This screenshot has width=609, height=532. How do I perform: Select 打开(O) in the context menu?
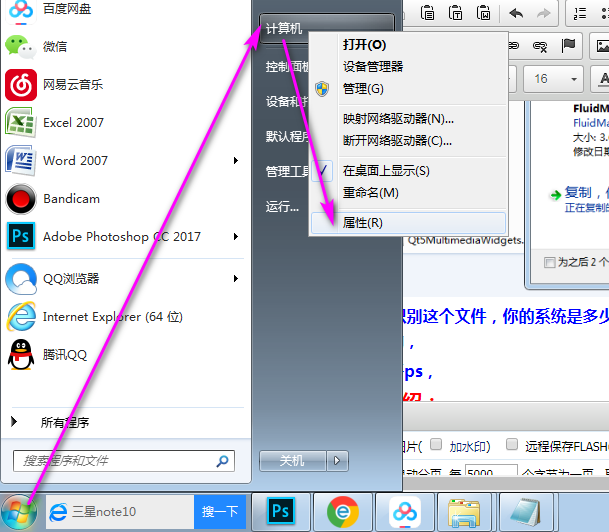tap(409, 45)
